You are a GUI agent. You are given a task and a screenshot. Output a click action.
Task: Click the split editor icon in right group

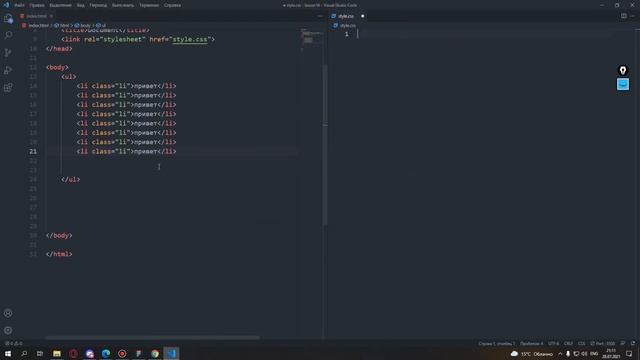click(624, 16)
